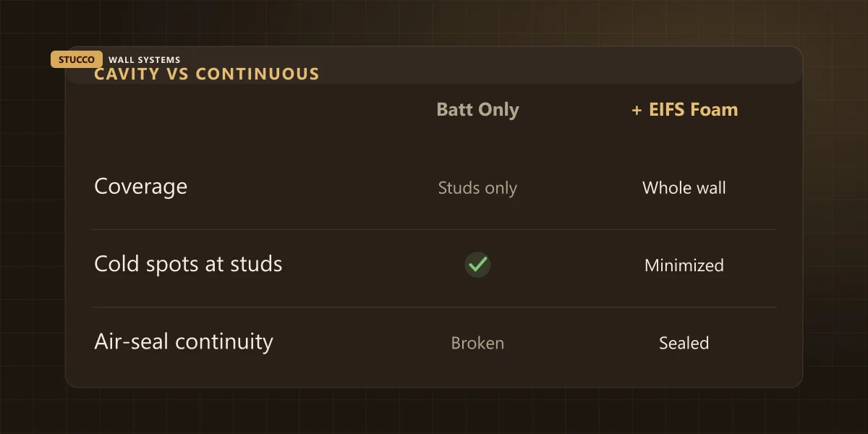Click the Coverage row label
Image resolution: width=868 pixels, height=434 pixels.
(x=141, y=187)
